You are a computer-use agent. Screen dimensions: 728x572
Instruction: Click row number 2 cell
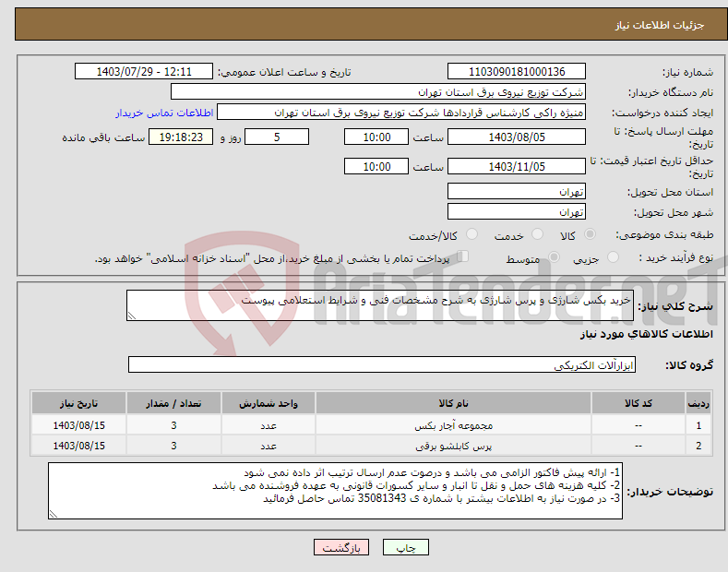tap(698, 446)
